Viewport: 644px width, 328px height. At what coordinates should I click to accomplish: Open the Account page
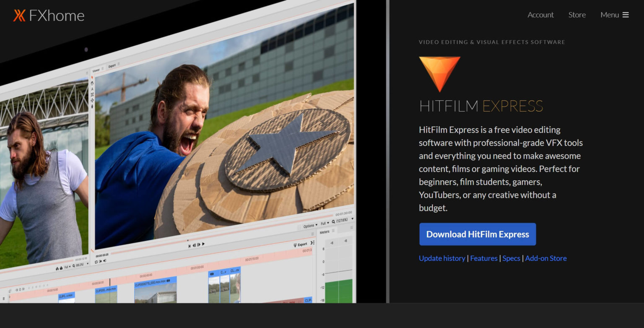click(x=540, y=15)
